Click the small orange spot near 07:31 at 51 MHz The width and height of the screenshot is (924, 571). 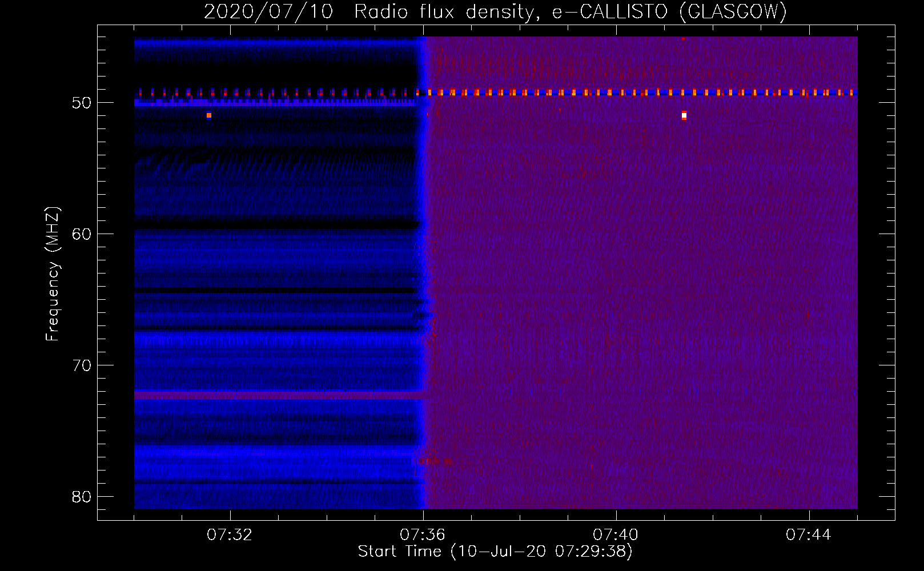pyautogui.click(x=209, y=115)
